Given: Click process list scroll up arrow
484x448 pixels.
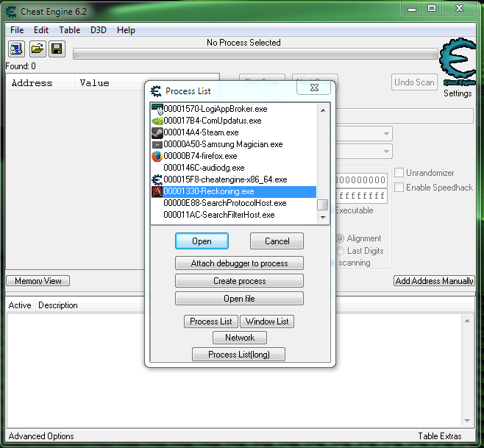Looking at the screenshot, I should (323, 110).
